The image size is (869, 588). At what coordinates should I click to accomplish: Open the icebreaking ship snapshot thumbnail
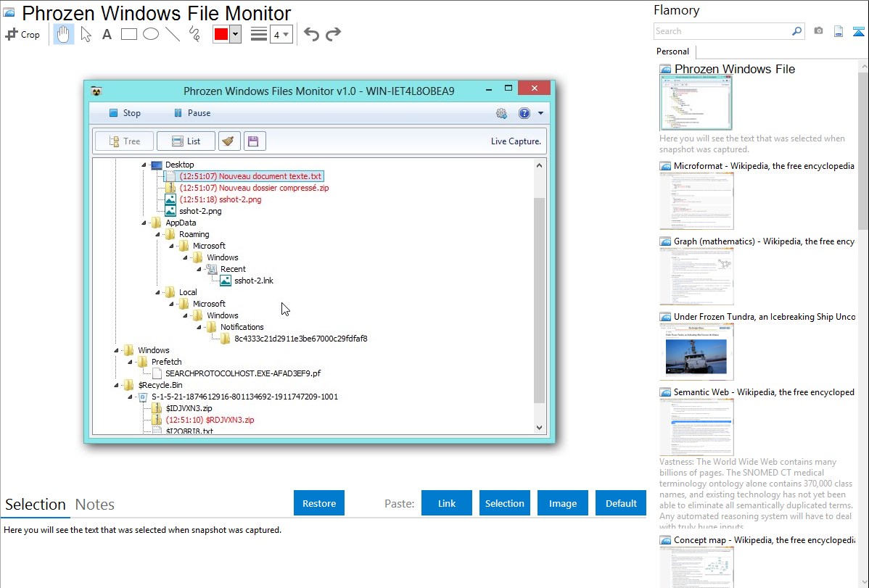[696, 352]
